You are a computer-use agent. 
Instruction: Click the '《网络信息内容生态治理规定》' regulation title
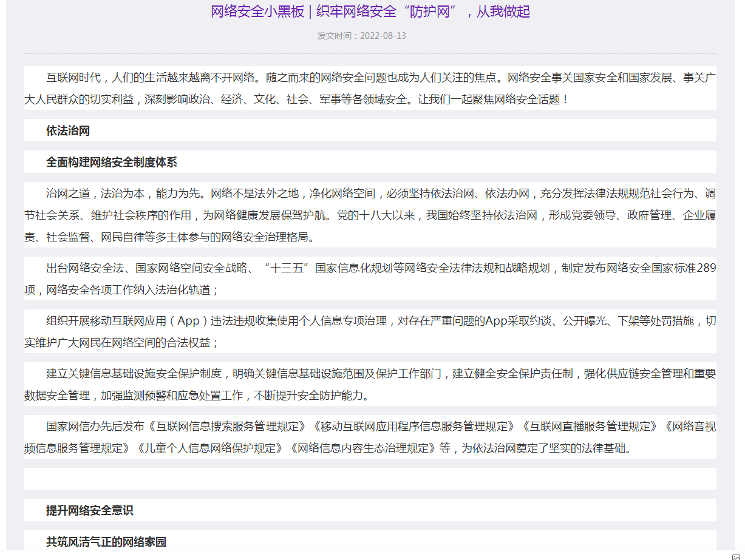(364, 448)
